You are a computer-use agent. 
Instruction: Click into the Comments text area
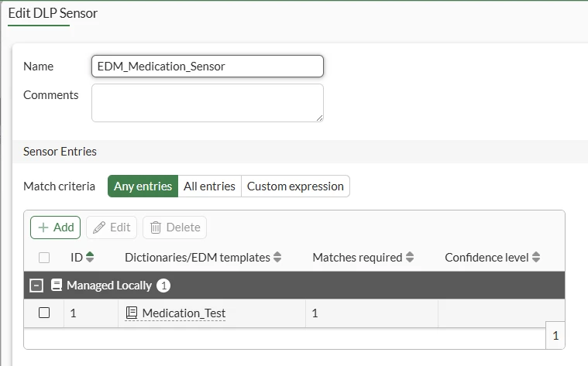pos(208,103)
